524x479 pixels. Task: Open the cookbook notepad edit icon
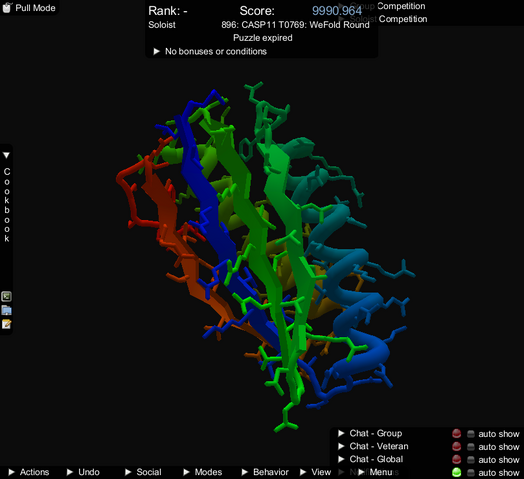point(6,324)
